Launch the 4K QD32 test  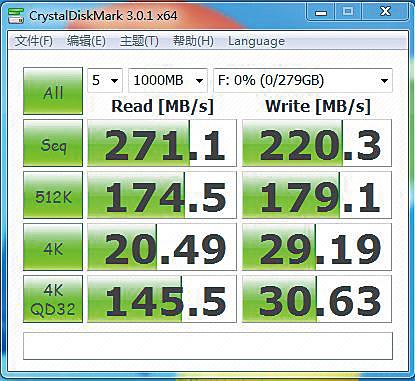click(53, 299)
